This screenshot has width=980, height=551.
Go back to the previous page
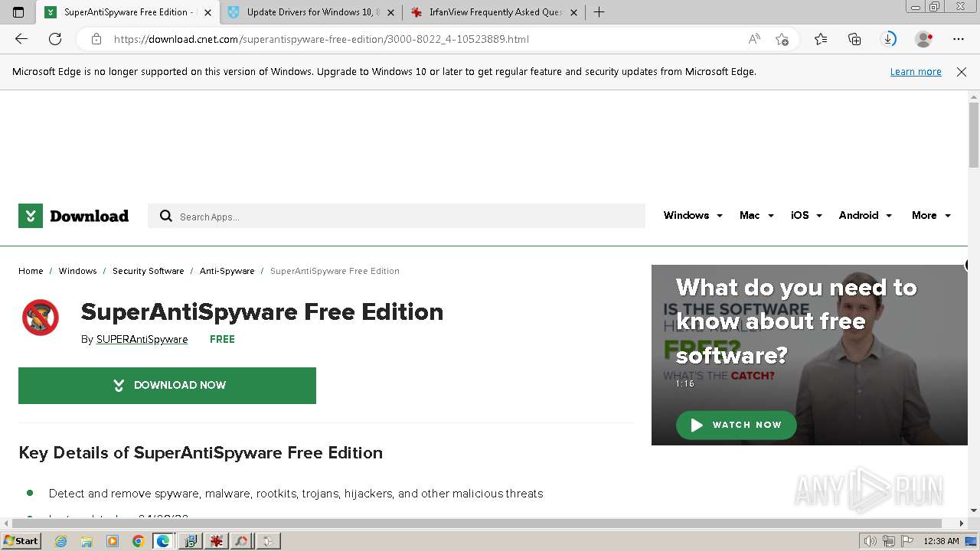(x=21, y=39)
